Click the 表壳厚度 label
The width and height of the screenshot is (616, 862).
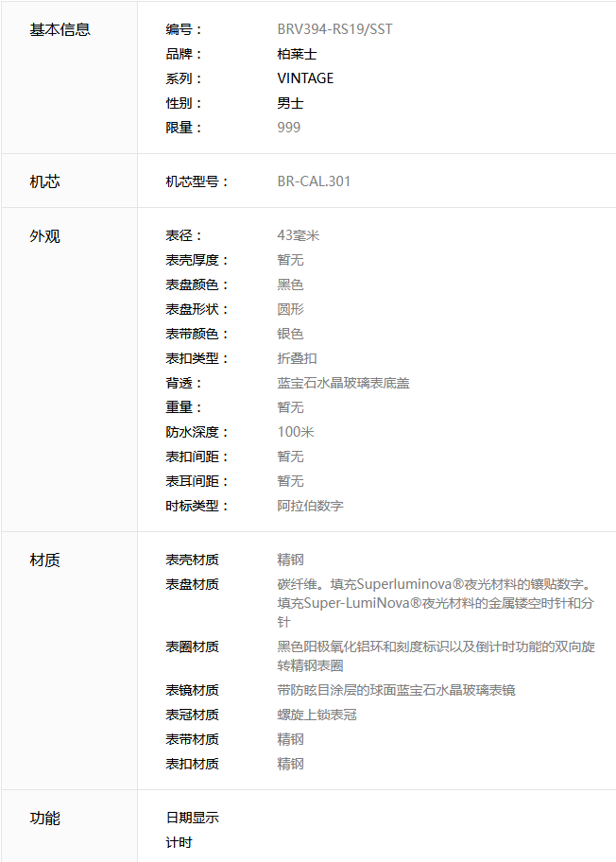(x=197, y=260)
